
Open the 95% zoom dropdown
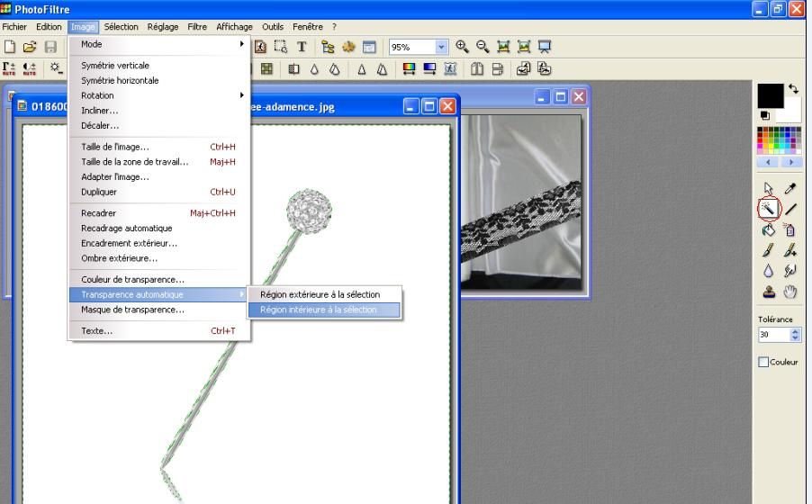441,47
